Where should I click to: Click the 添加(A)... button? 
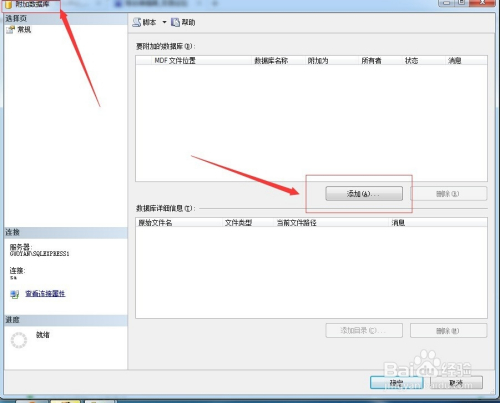pos(364,194)
